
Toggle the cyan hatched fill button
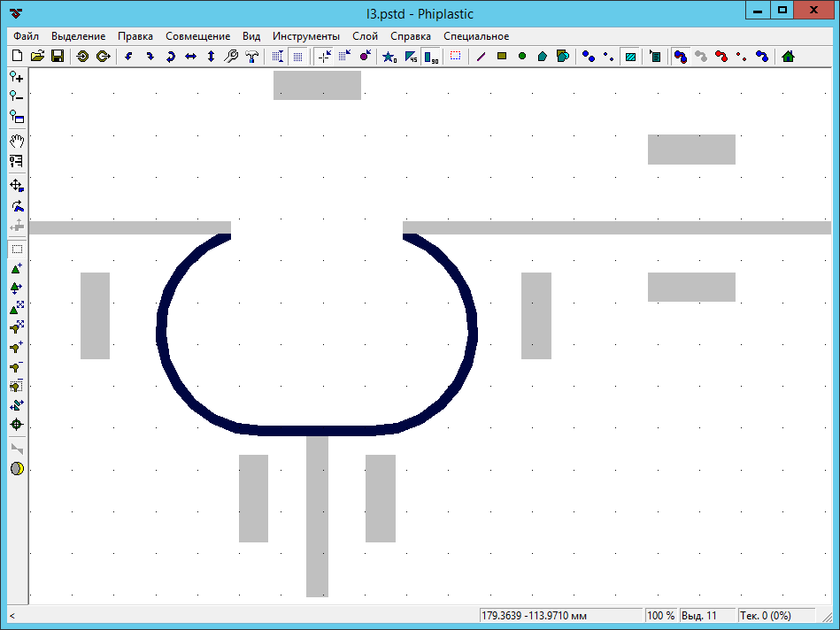tap(630, 57)
